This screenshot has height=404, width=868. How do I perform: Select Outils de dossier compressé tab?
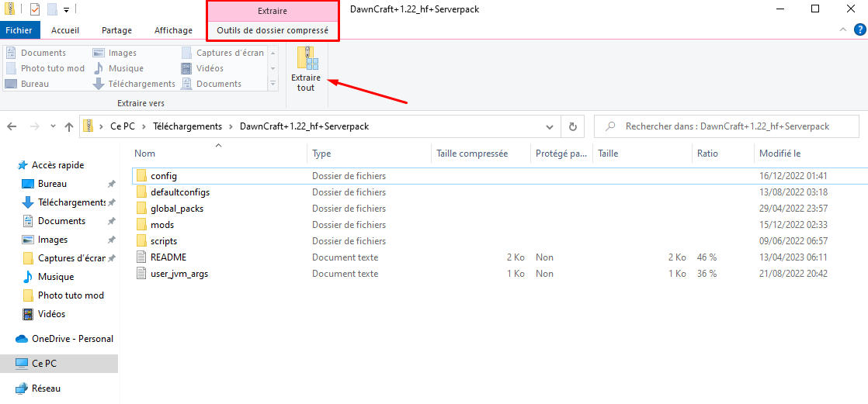273,30
